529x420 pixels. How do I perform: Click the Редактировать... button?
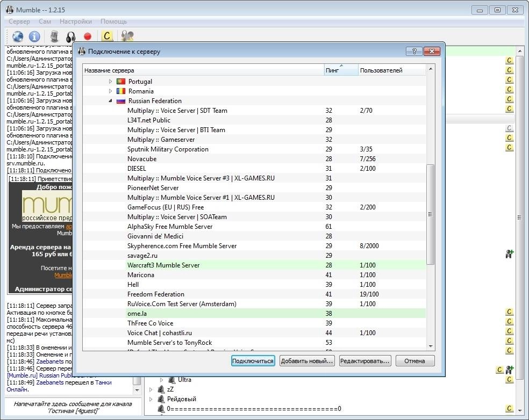pyautogui.click(x=364, y=361)
